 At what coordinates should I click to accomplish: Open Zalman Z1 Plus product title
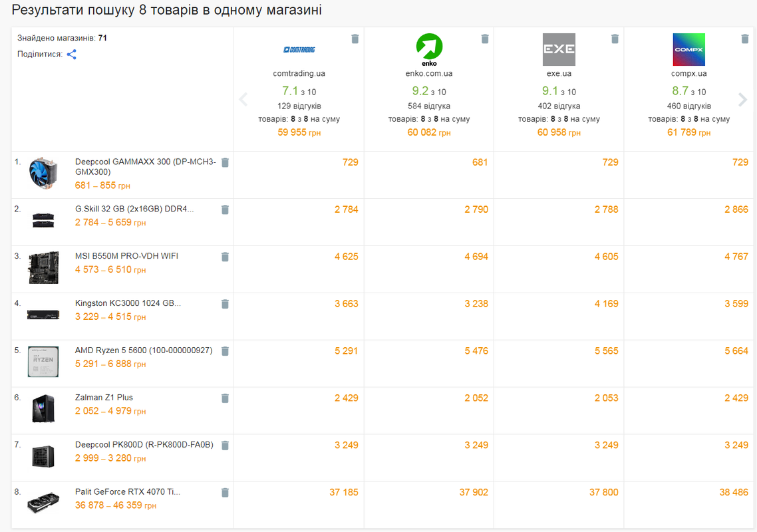click(104, 397)
